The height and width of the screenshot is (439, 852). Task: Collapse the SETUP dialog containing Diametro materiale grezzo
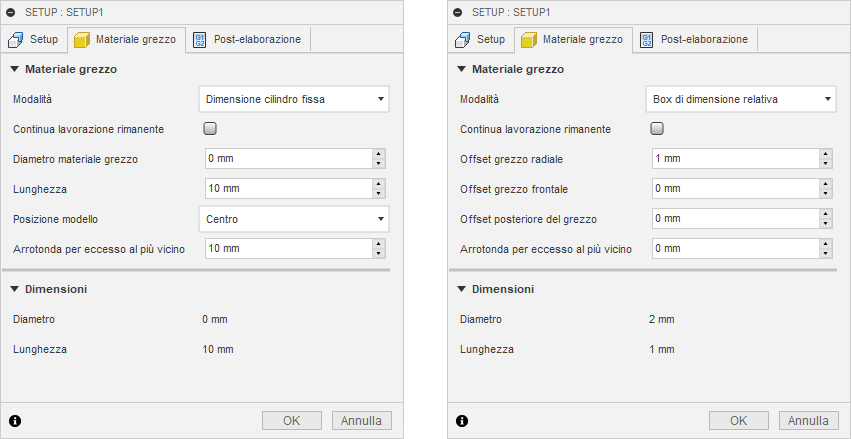[x=11, y=11]
